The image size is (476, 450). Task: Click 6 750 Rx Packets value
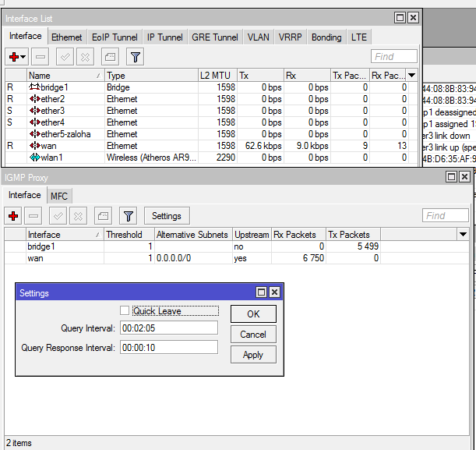313,258
